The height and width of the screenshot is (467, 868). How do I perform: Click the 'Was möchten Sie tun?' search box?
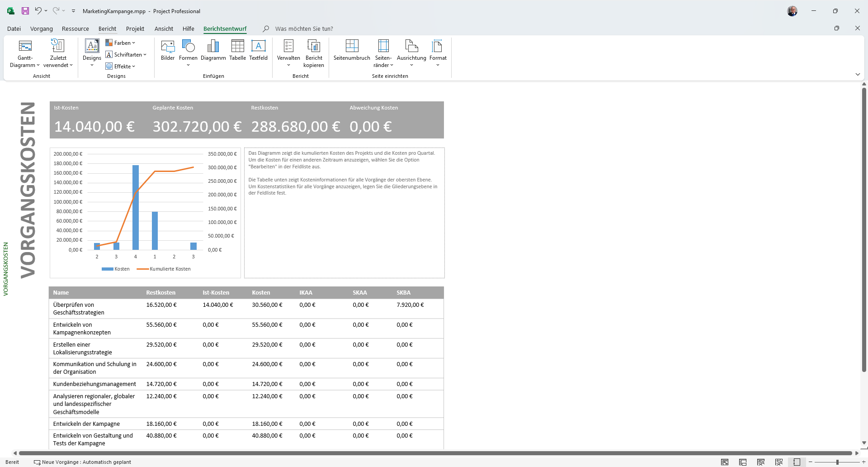(x=304, y=29)
